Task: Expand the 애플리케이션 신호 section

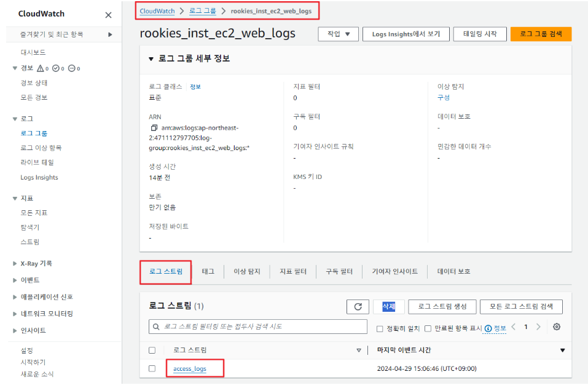Action: pyautogui.click(x=15, y=297)
